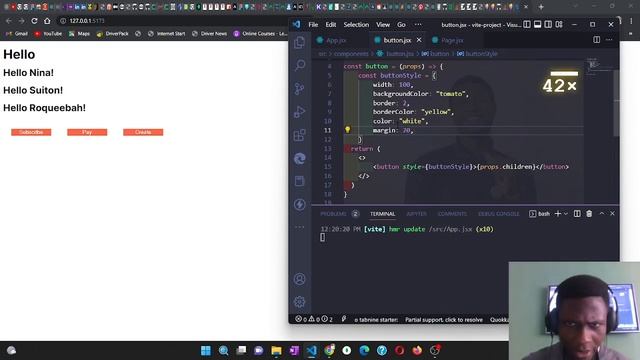Image resolution: width=640 pixels, height=360 pixels.
Task: Open Windows Start menu on taskbar
Action: 206,350
